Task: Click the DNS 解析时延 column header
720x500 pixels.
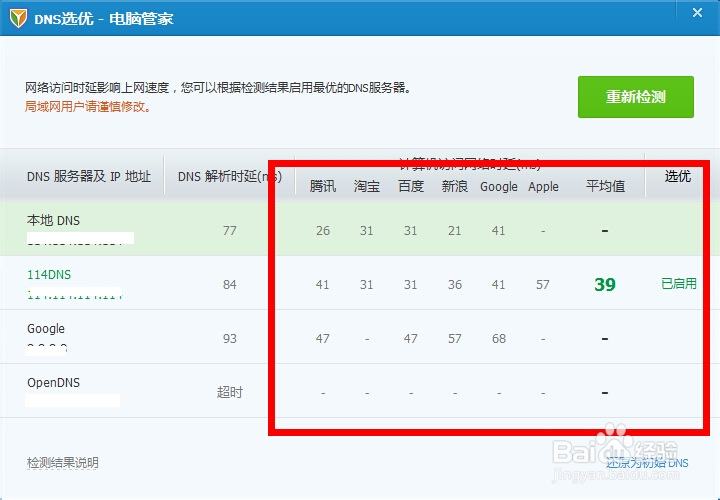Action: tap(230, 176)
